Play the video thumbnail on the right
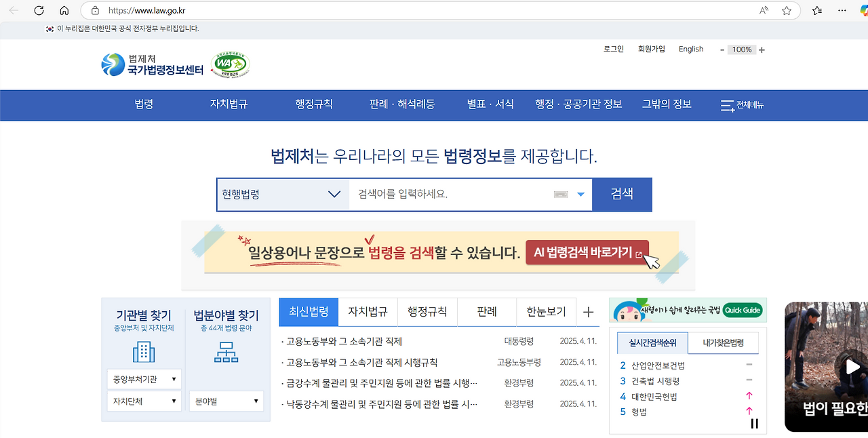Image resolution: width=868 pixels, height=438 pixels. (x=851, y=367)
